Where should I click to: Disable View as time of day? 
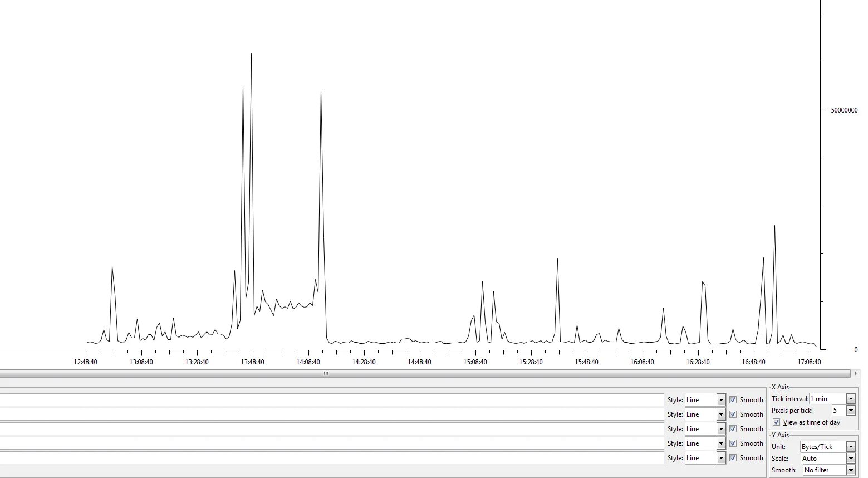(x=777, y=422)
